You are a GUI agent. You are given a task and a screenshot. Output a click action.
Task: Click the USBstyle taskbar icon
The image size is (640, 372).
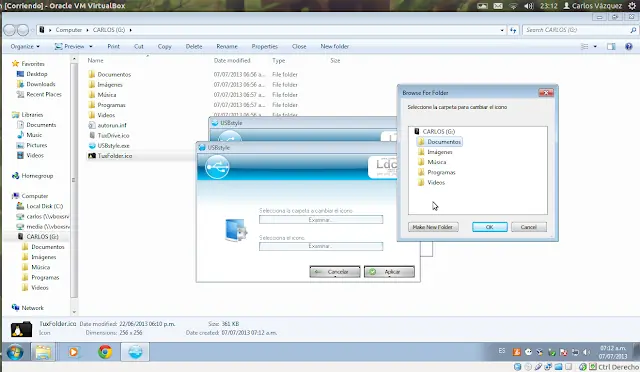point(135,352)
